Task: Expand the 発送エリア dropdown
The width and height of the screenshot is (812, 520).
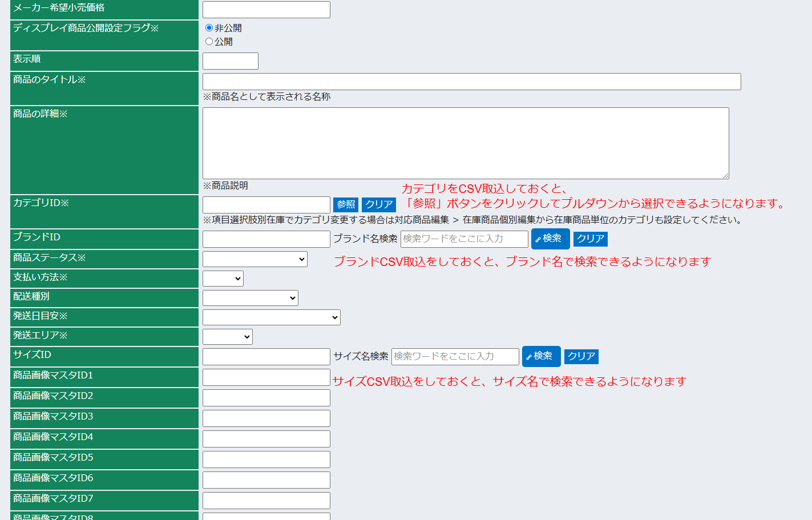Action: (x=228, y=337)
